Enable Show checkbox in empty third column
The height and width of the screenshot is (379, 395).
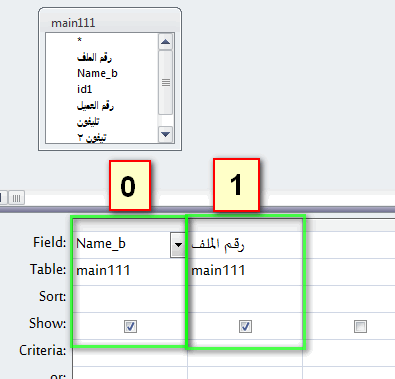[x=360, y=326]
